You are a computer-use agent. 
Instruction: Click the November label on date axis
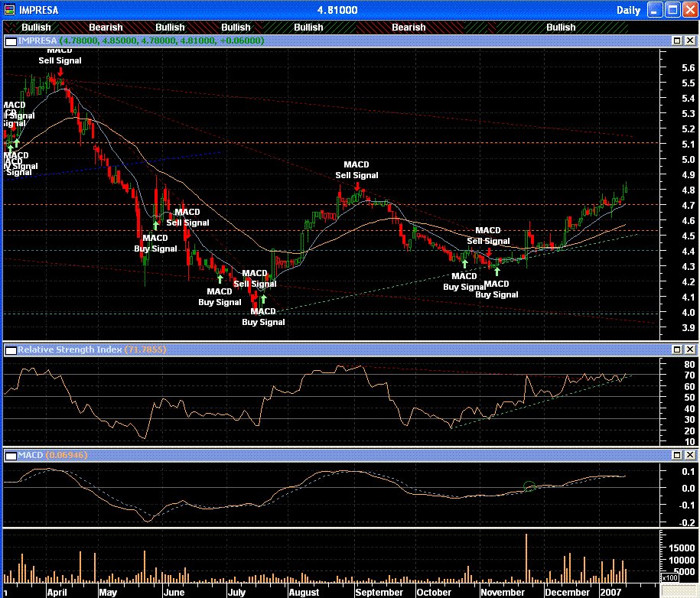pos(502,592)
